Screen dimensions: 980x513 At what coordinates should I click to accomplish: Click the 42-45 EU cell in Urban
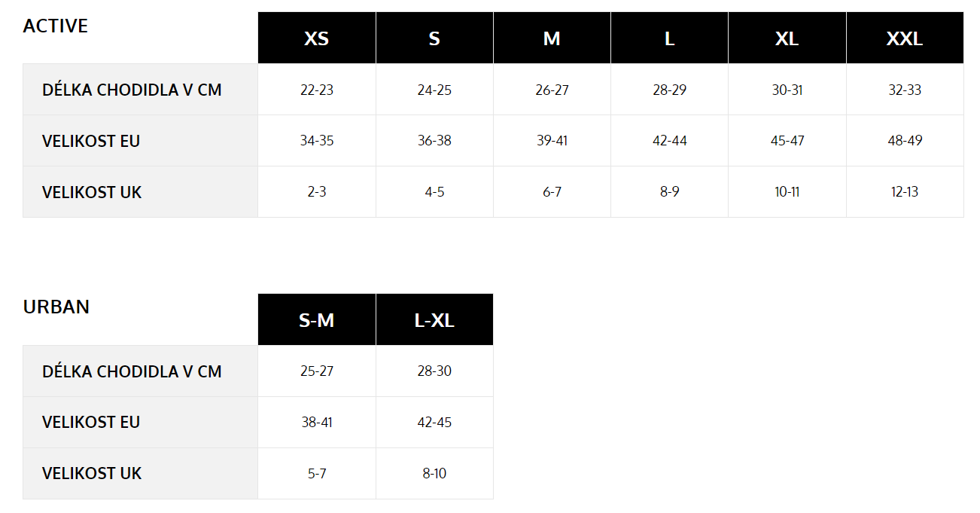pyautogui.click(x=434, y=423)
